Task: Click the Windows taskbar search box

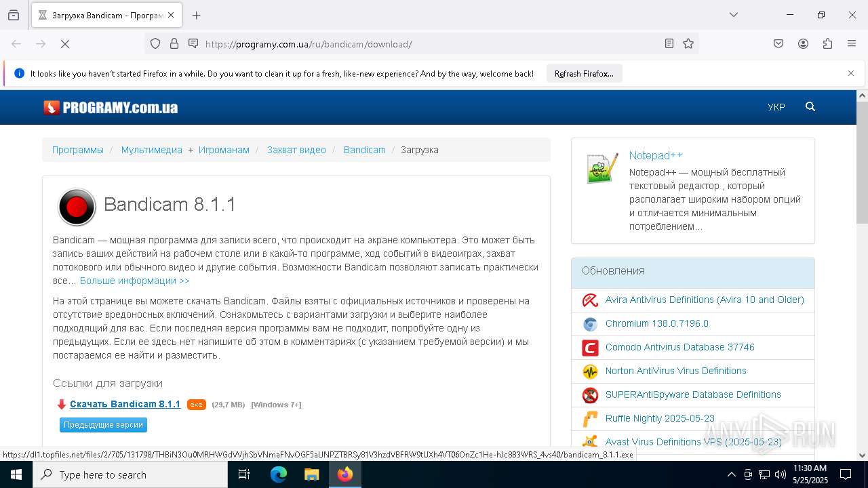Action: pos(130,474)
